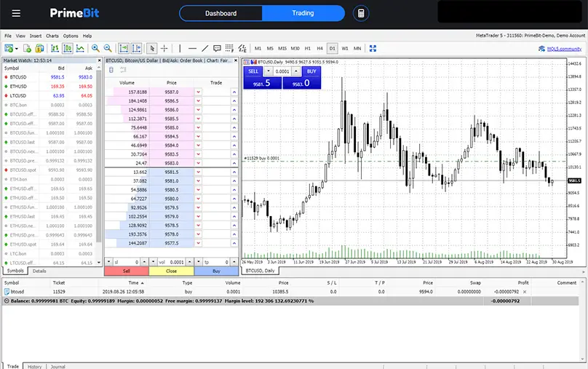Switch chart to bar chart style
588x369 pixels.
coord(55,48)
